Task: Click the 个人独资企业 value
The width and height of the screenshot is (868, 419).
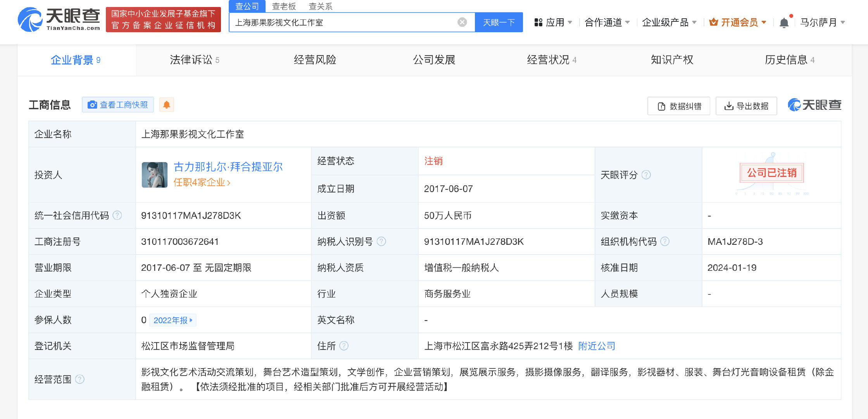Action: [x=169, y=294]
